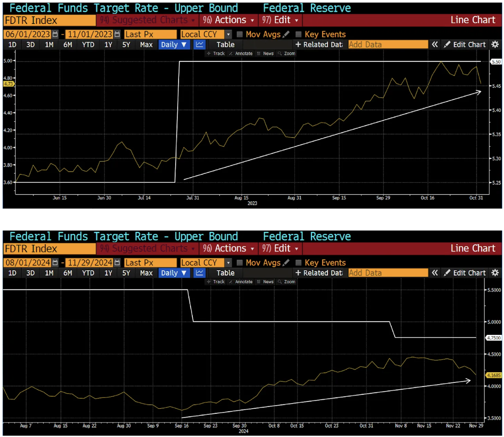This screenshot has width=504, height=437.
Task: Toggle Key Events checkbox in bottom 2024 chart
Action: click(x=299, y=263)
